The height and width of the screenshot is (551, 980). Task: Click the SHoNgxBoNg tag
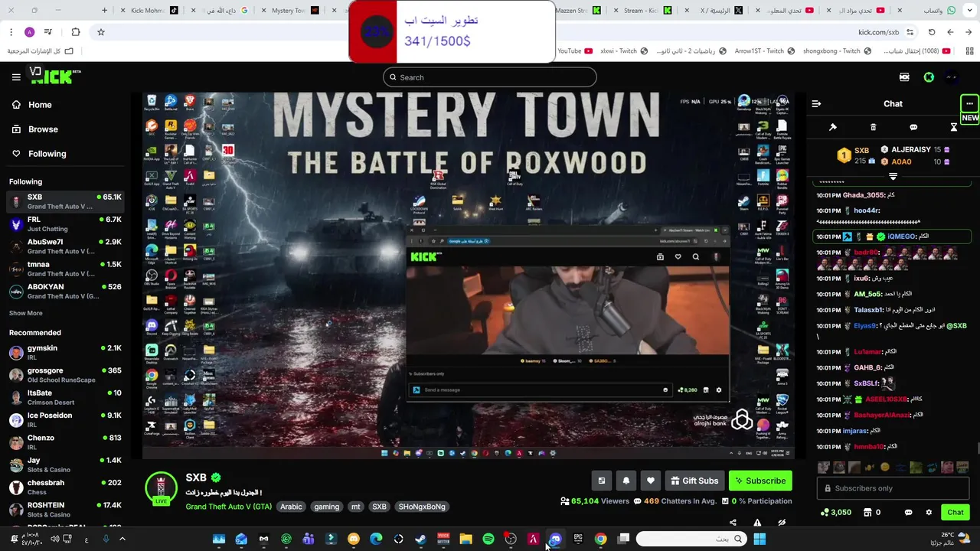pos(422,507)
